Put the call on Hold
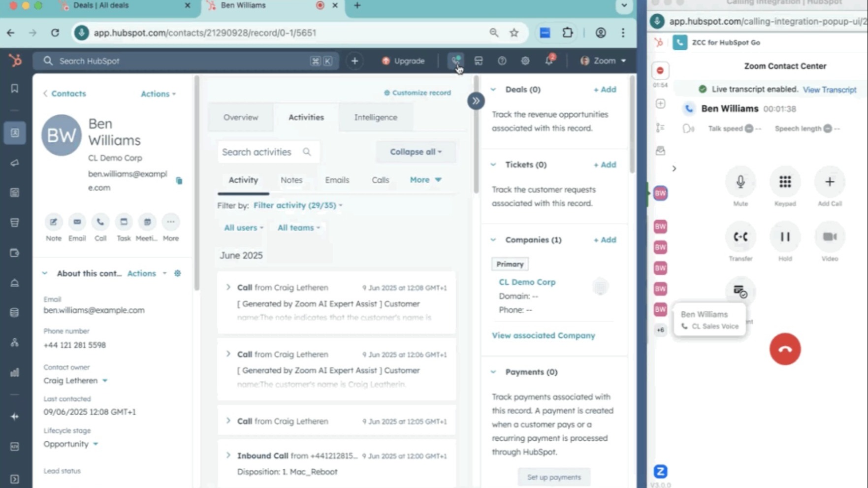 785,237
